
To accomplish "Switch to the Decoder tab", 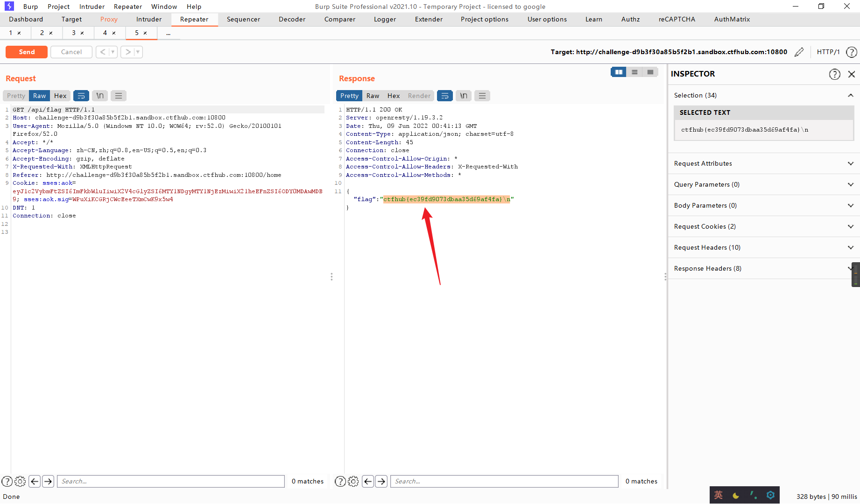I will [292, 19].
